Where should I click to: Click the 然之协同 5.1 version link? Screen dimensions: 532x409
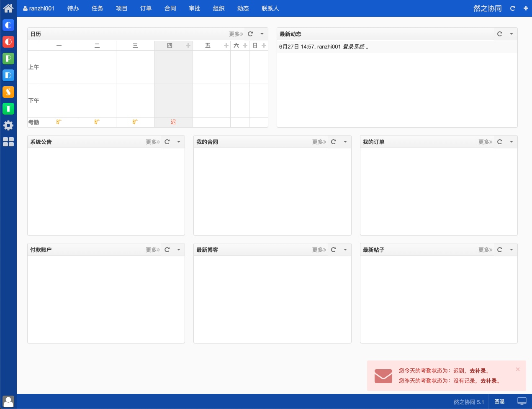[x=469, y=402]
